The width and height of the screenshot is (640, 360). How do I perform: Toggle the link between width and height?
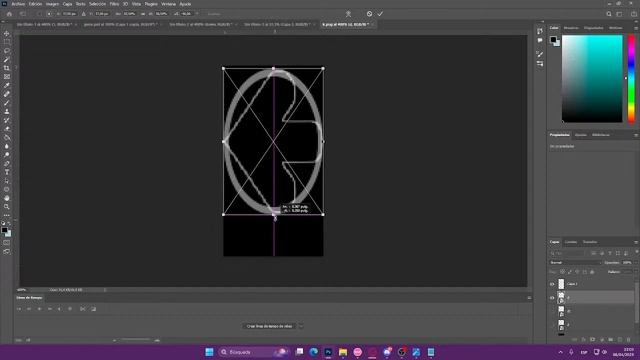click(x=142, y=14)
